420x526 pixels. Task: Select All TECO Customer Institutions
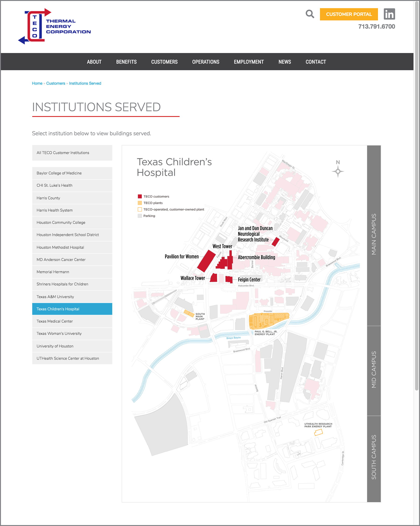click(72, 153)
